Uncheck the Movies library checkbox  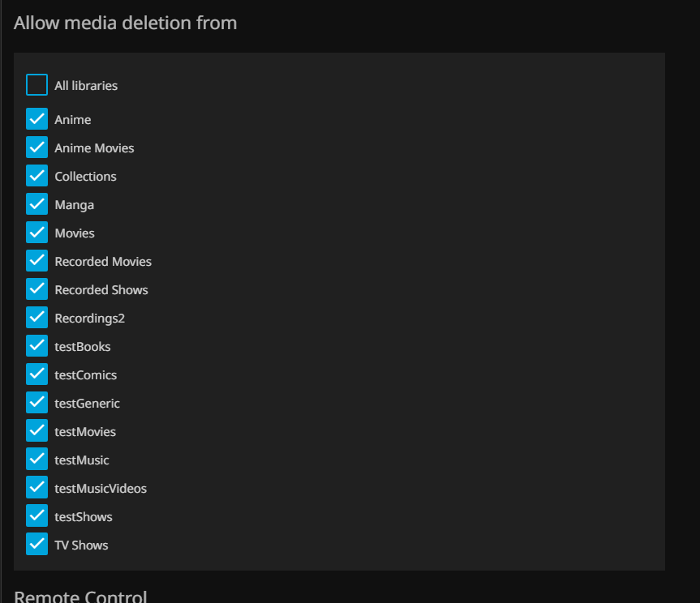tap(37, 233)
